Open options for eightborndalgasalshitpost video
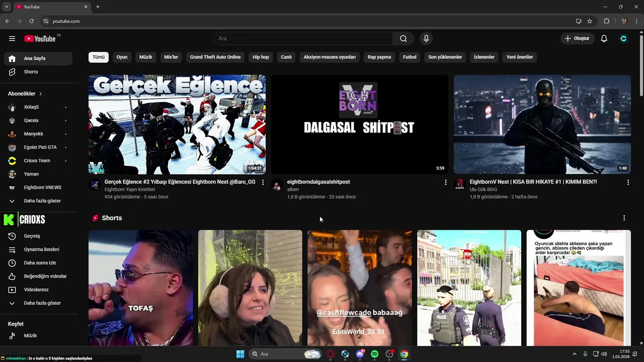The image size is (644, 362). (x=445, y=183)
